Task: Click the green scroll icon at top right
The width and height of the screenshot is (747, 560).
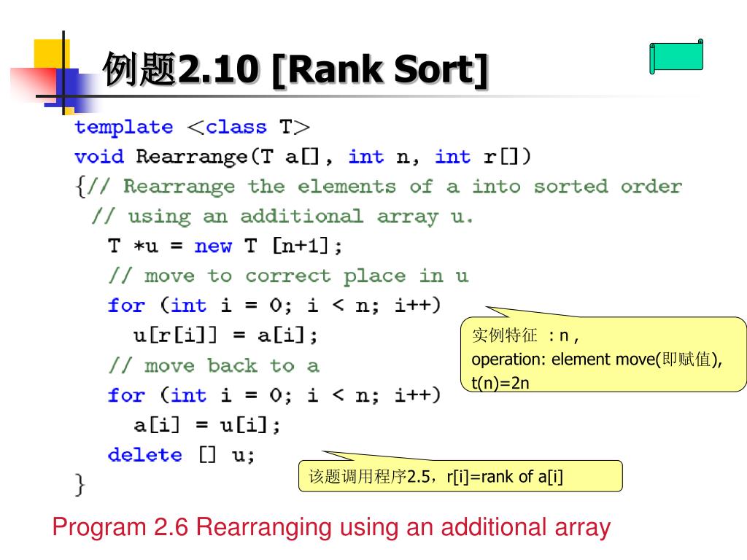Action: [676, 57]
